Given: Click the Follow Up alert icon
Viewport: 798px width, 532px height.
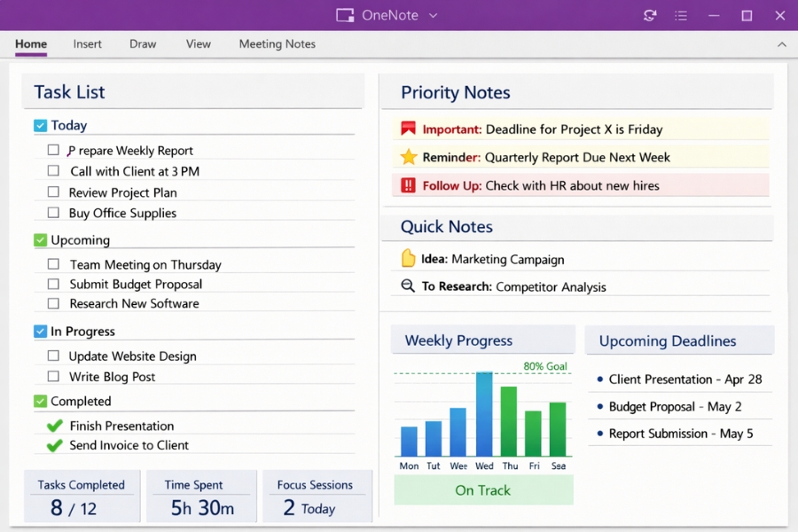Looking at the screenshot, I should tap(409, 185).
